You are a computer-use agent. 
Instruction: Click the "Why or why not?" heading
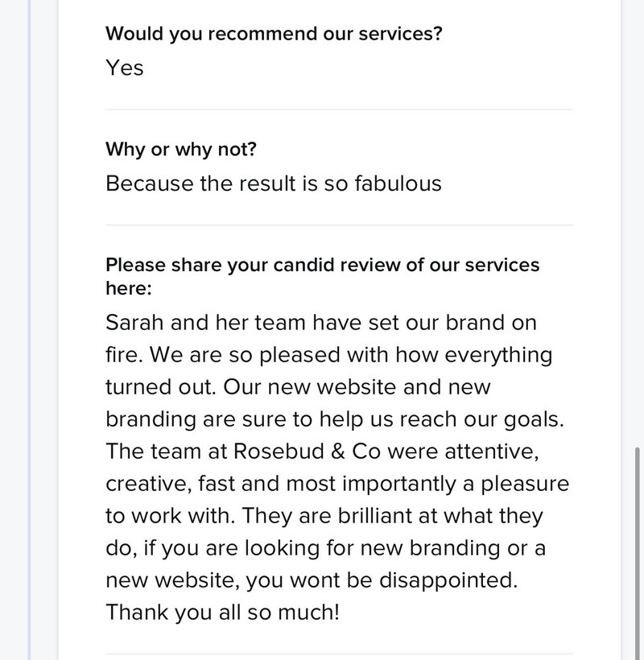pos(181,150)
